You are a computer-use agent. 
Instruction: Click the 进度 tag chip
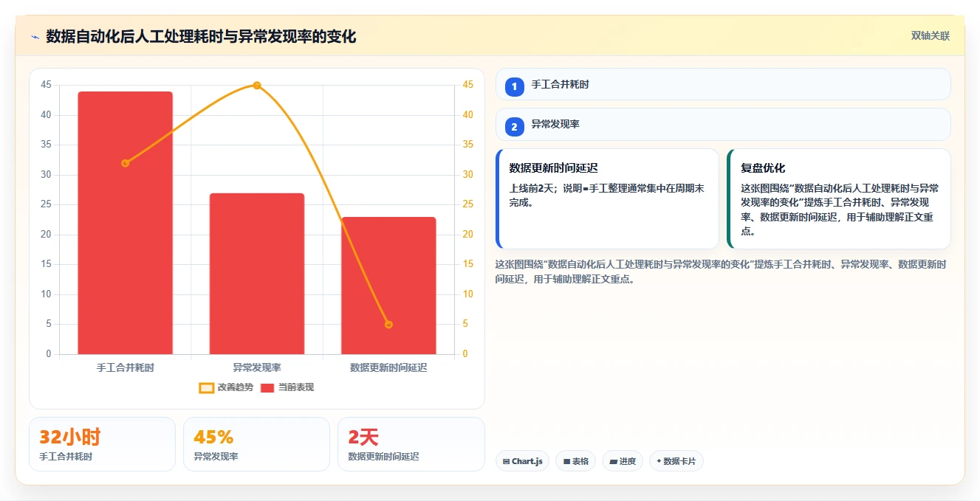623,461
